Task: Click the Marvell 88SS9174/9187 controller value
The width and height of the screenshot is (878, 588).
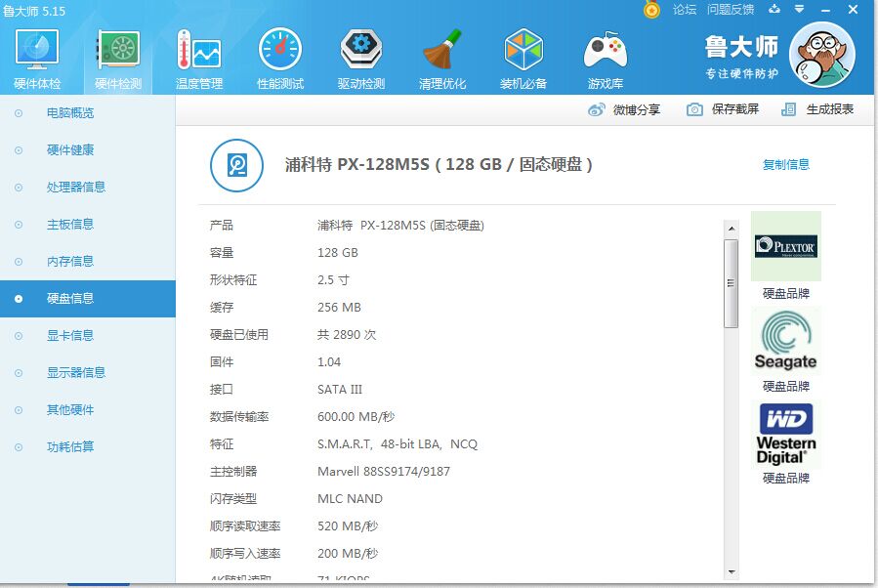Action: click(384, 472)
